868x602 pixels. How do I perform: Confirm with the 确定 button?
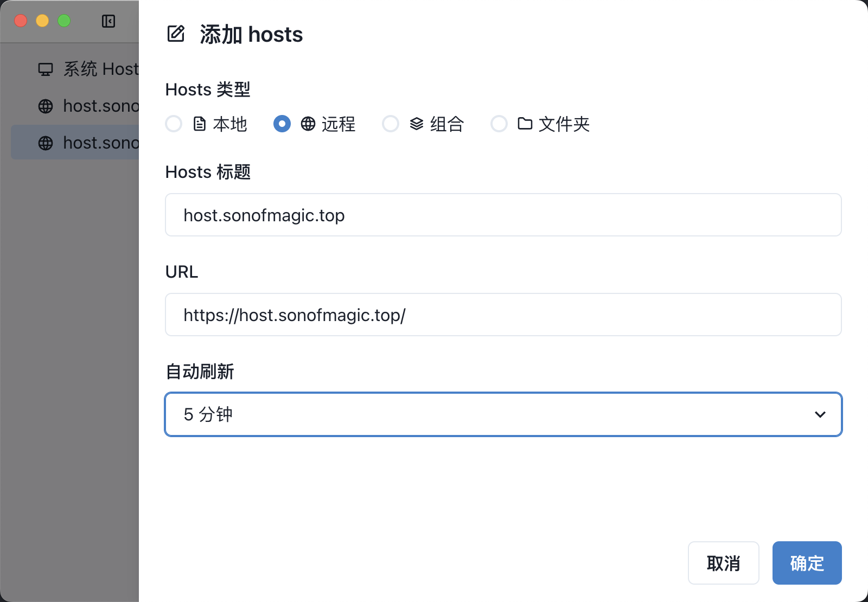click(x=807, y=563)
